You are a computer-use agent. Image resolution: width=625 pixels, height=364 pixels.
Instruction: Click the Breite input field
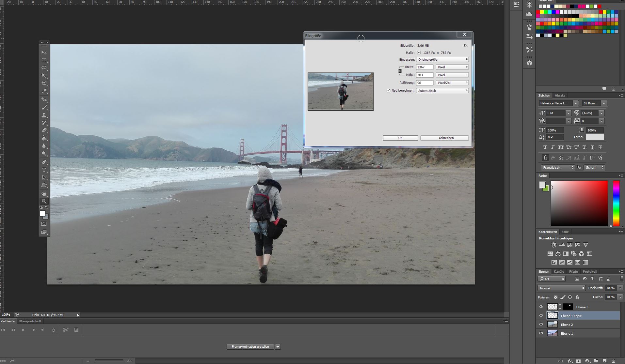pos(425,67)
